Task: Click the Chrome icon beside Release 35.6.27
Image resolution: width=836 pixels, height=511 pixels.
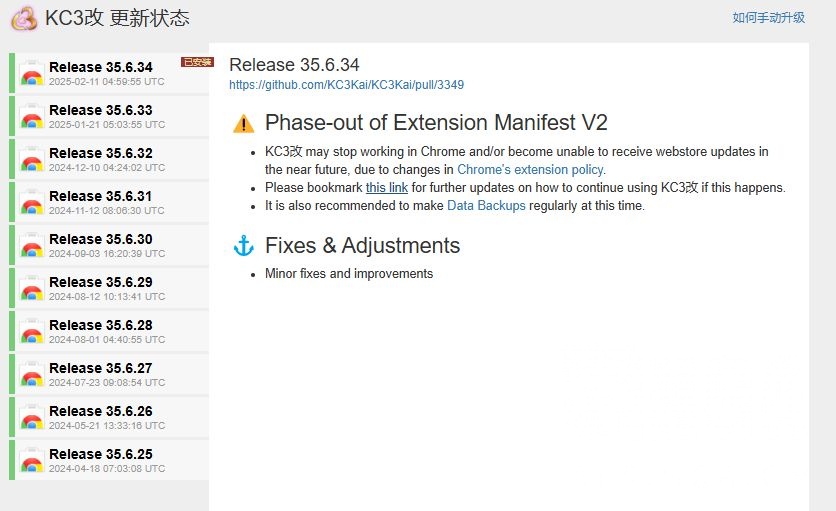Action: (x=32, y=374)
